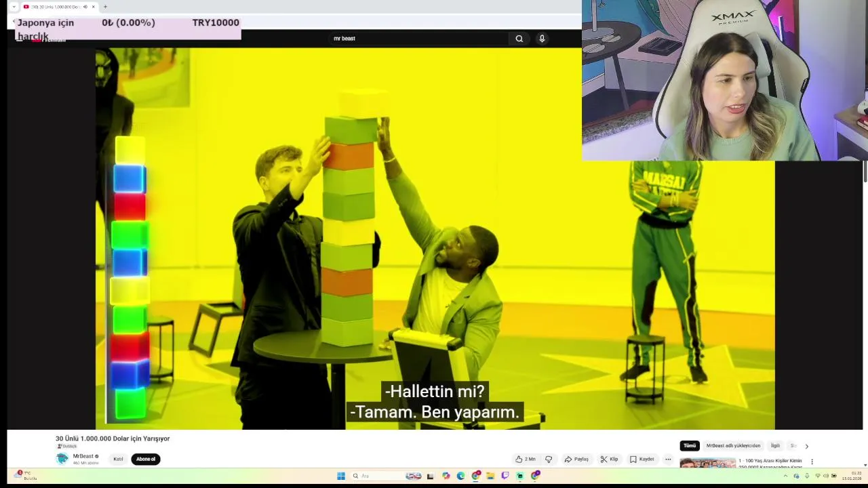This screenshot has height=488, width=868.
Task: Open a new browser tab
Action: click(x=105, y=7)
